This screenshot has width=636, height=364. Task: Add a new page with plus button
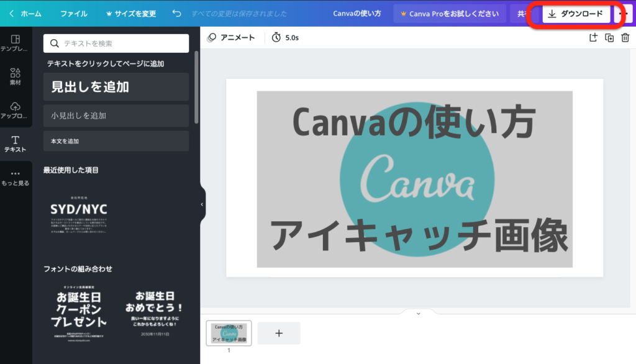[x=279, y=333]
